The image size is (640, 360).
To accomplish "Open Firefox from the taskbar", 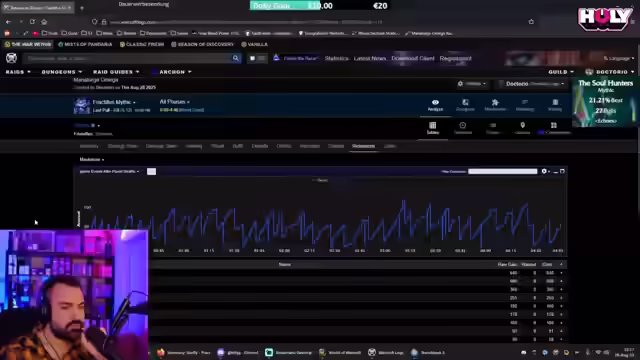I will 161,352.
